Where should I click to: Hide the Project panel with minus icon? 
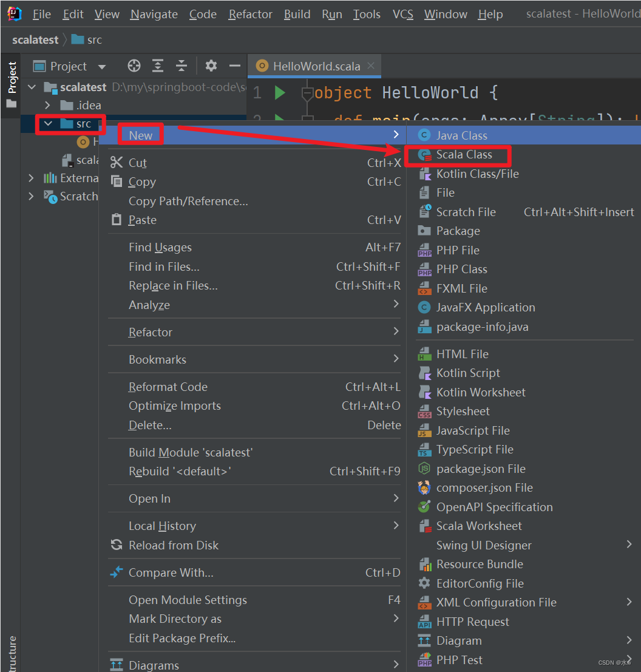click(x=235, y=66)
